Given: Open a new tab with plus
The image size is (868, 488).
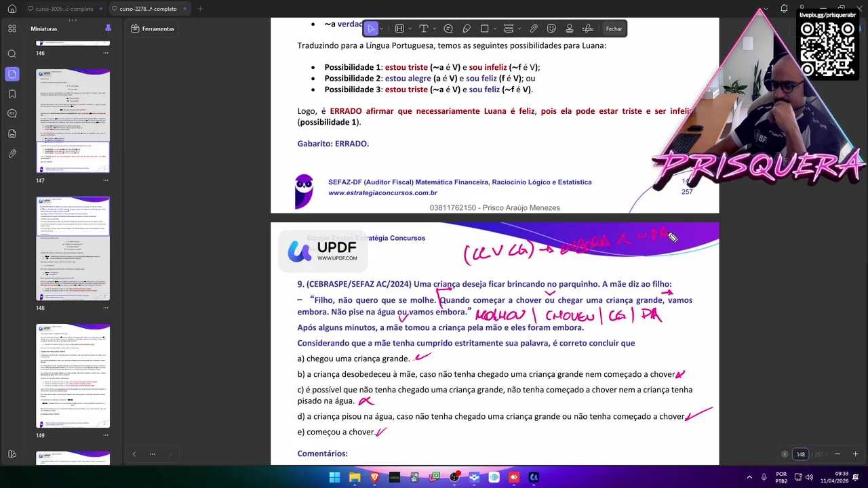Looking at the screenshot, I should (200, 9).
